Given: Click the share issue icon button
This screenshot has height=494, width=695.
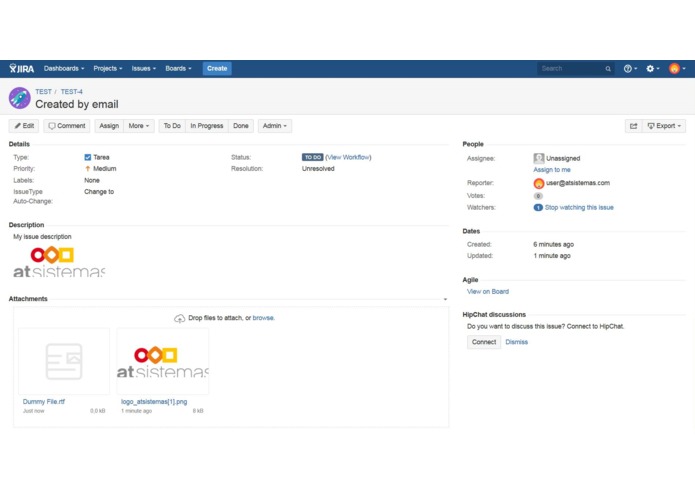Looking at the screenshot, I should pos(633,126).
